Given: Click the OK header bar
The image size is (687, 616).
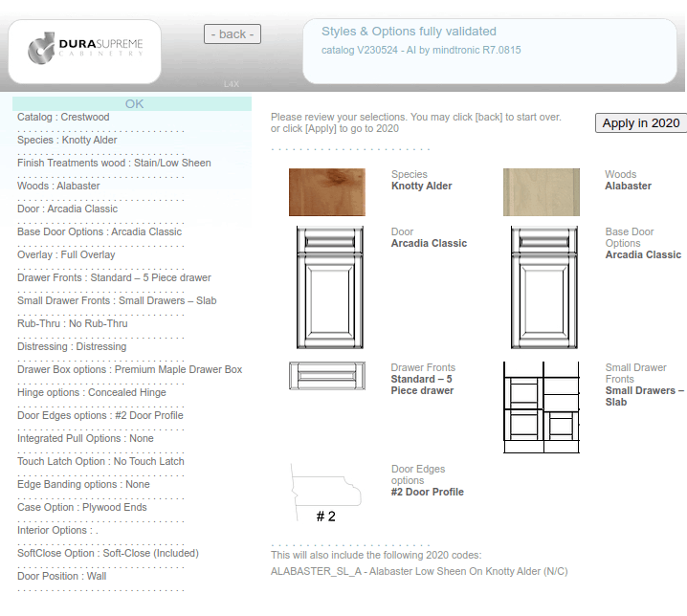Looking at the screenshot, I should tap(133, 103).
